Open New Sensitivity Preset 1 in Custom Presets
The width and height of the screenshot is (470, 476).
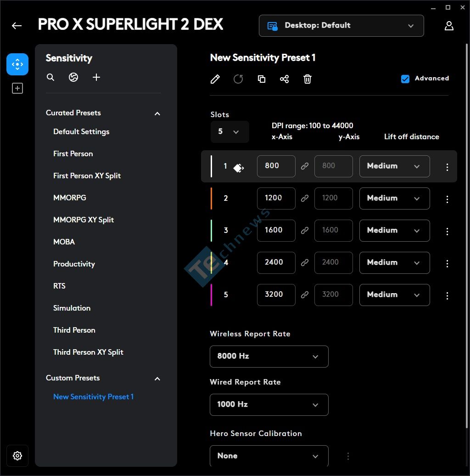coord(93,397)
